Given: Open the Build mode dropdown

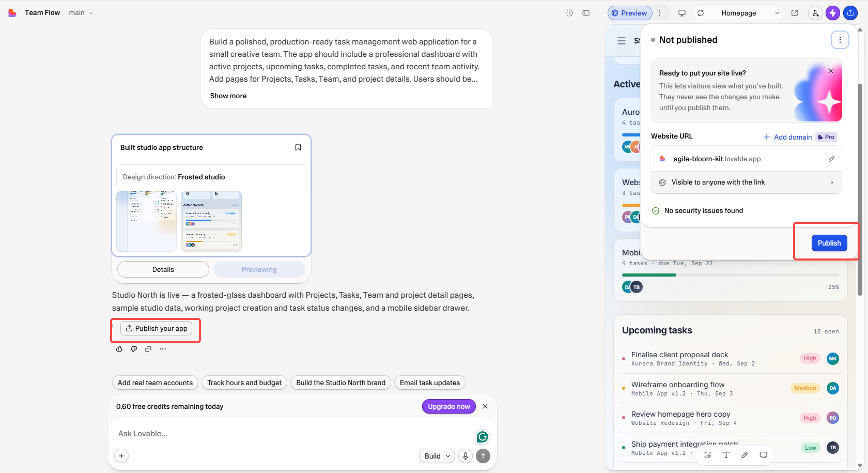Looking at the screenshot, I should coord(437,456).
